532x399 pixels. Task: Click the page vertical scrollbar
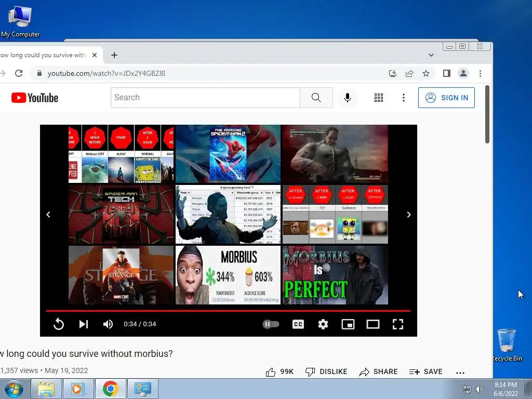(x=487, y=114)
